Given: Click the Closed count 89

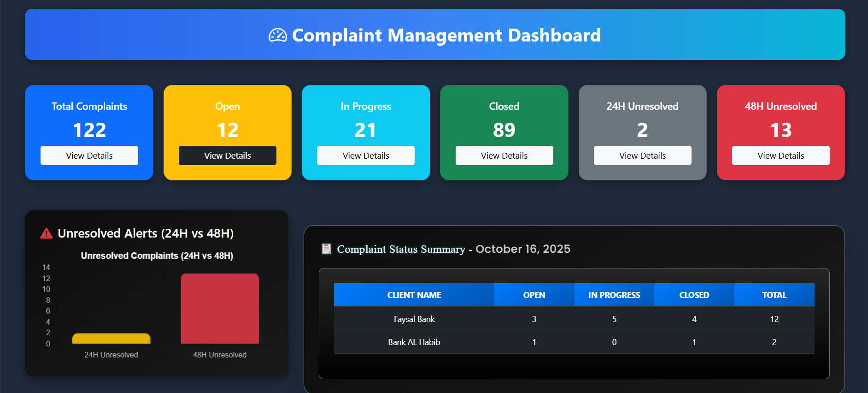Looking at the screenshot, I should (504, 130).
